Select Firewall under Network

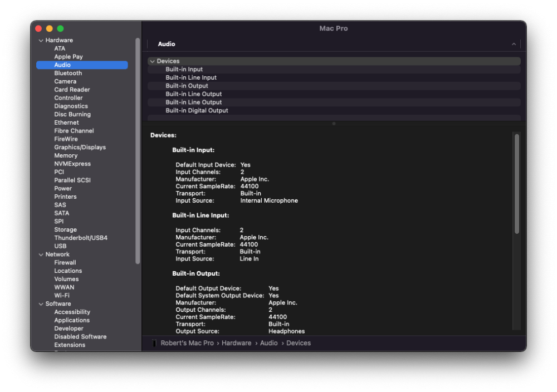pos(65,262)
